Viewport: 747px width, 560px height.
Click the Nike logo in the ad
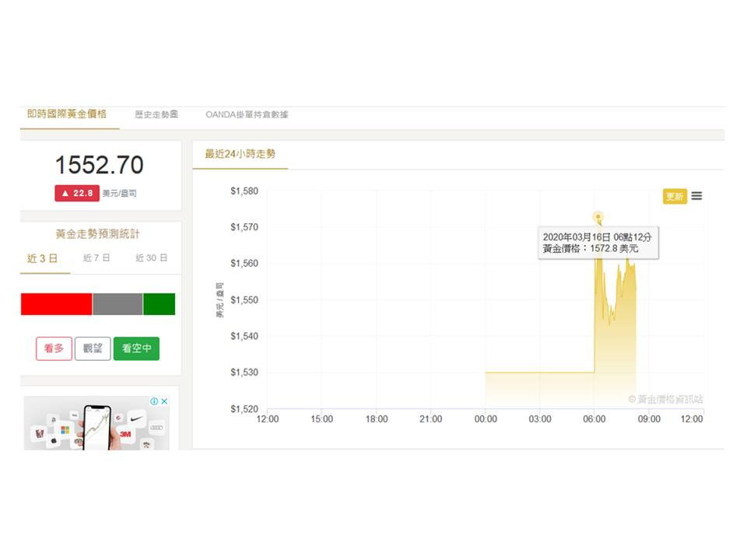tap(137, 418)
